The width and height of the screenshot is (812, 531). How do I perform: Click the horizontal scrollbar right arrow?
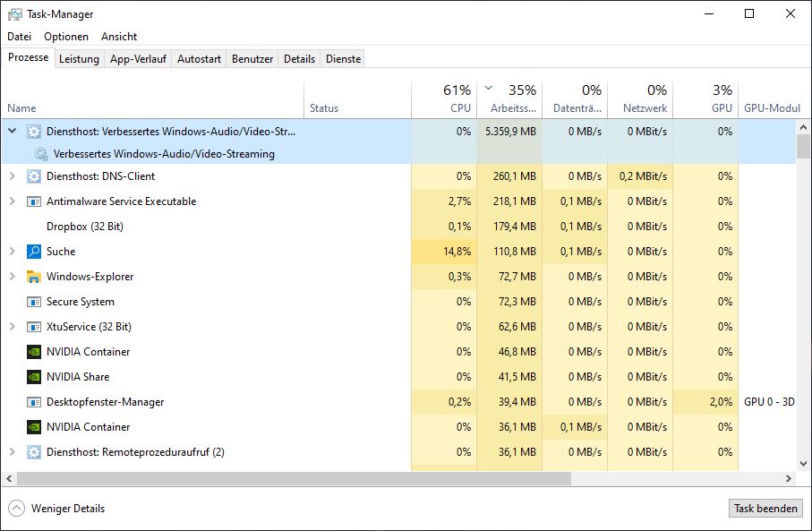point(789,479)
